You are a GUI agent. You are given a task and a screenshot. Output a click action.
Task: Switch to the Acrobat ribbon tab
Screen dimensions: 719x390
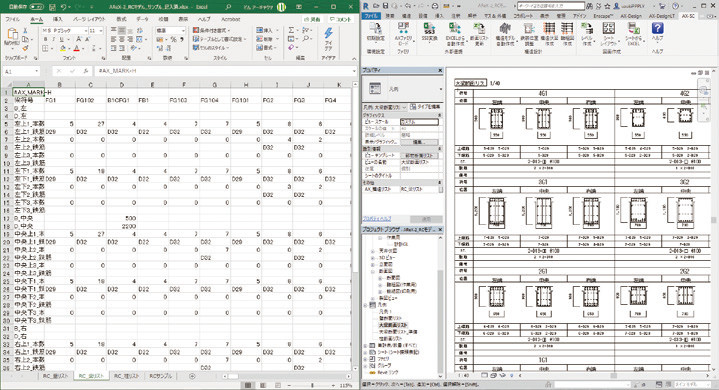231,19
